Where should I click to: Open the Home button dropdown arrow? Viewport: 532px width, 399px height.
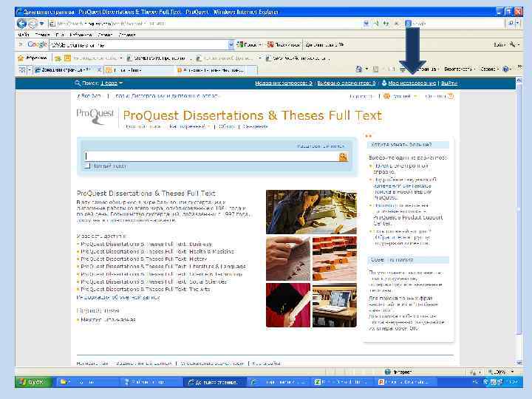(x=366, y=69)
